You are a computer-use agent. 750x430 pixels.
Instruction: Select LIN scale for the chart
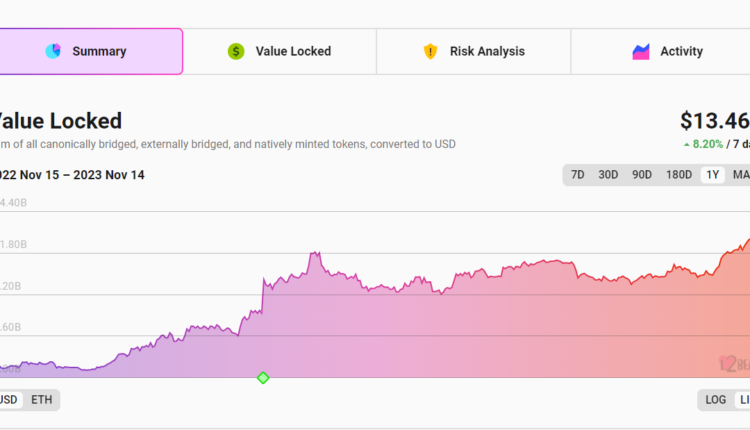click(x=743, y=400)
